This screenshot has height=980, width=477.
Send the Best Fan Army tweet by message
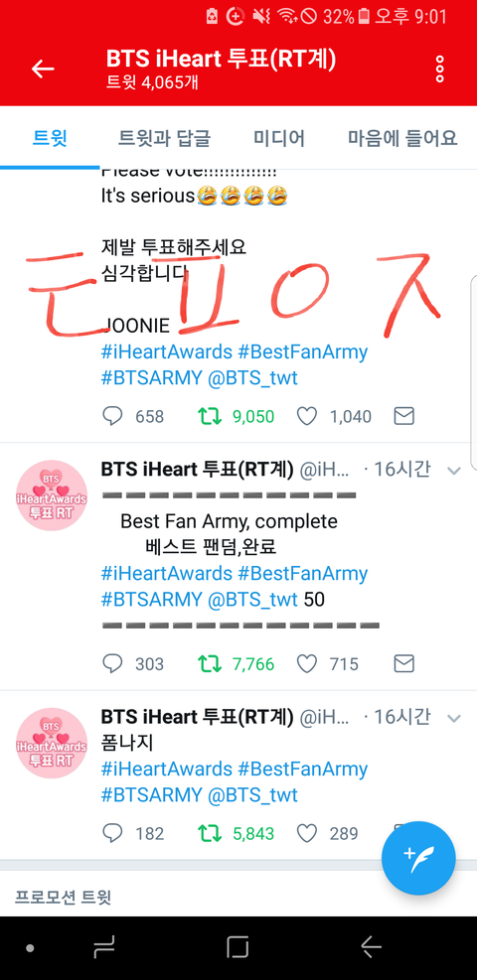(x=404, y=663)
